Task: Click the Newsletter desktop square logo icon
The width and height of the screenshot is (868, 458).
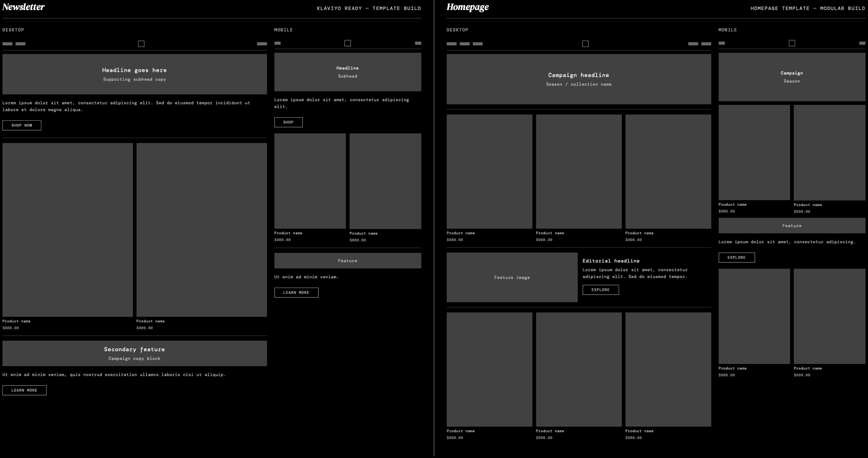Action: [141, 44]
